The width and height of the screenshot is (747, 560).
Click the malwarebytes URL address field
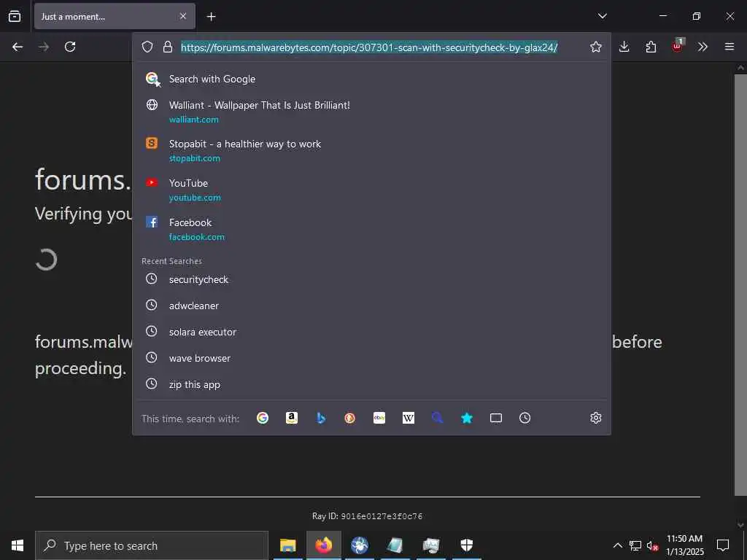[x=369, y=47]
